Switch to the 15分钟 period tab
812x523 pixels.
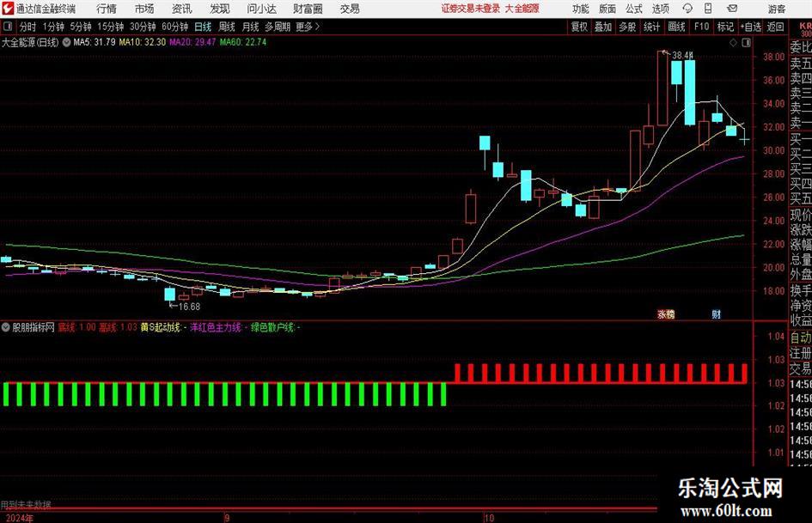click(111, 27)
